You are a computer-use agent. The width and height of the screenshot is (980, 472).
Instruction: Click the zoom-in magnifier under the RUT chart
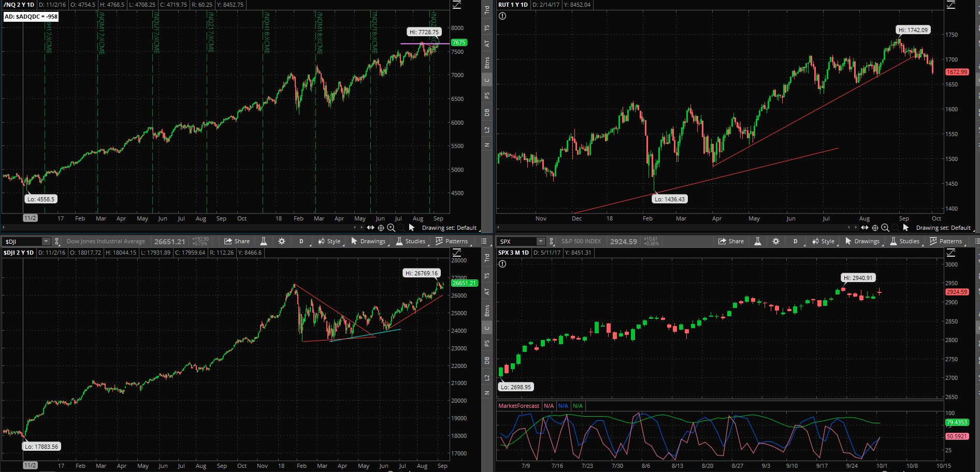pyautogui.click(x=885, y=228)
